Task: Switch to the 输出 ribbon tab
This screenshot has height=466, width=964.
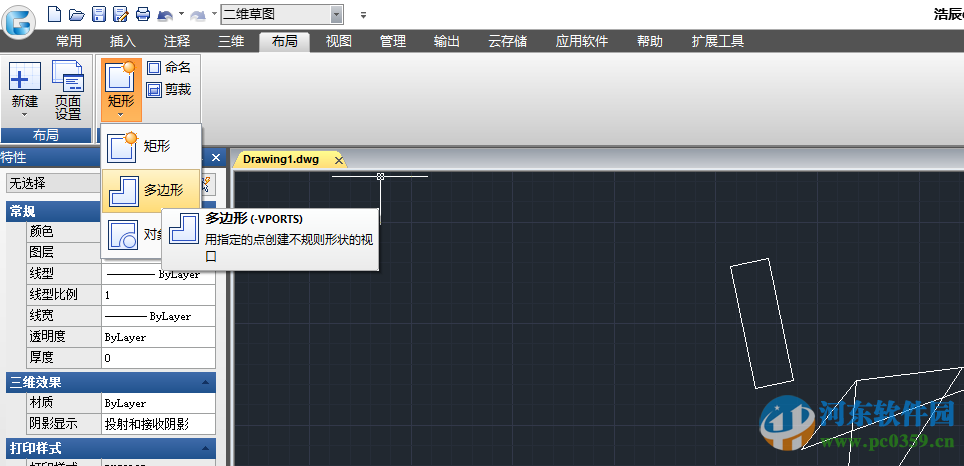Action: coord(447,41)
